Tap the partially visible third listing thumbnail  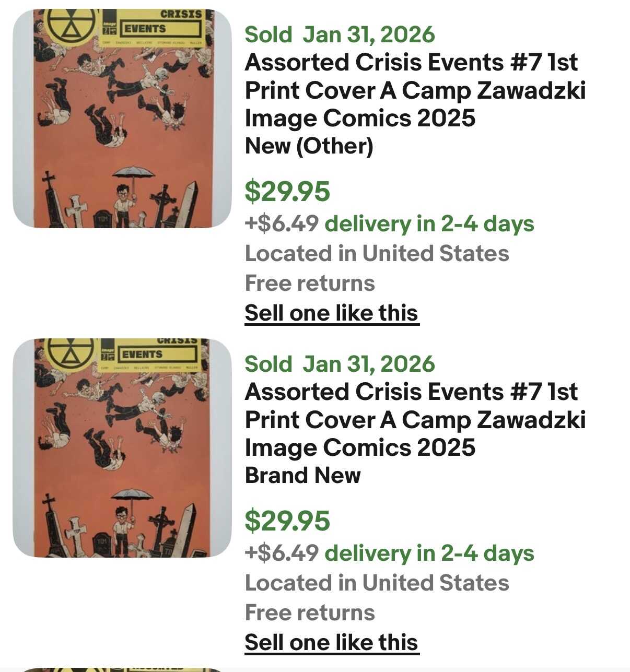click(122, 669)
